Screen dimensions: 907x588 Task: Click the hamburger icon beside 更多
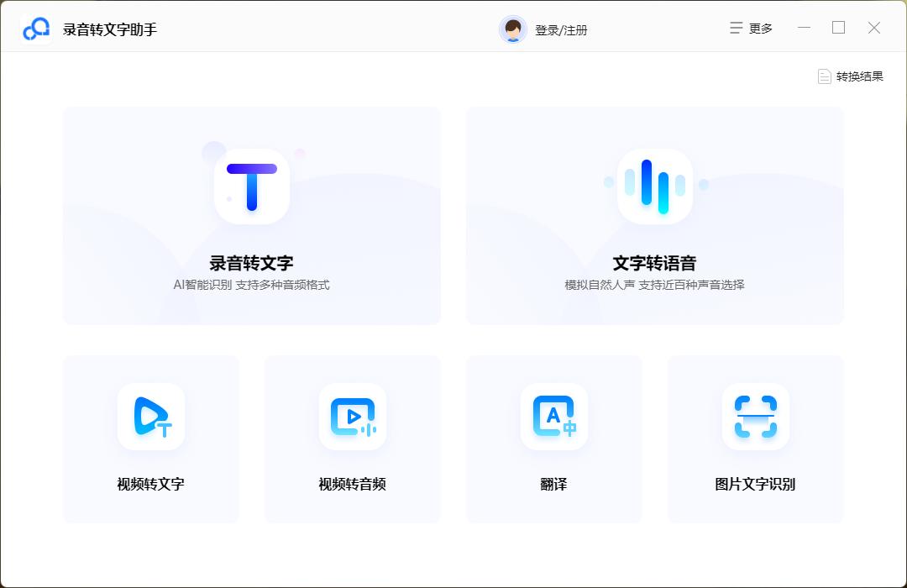tap(736, 29)
